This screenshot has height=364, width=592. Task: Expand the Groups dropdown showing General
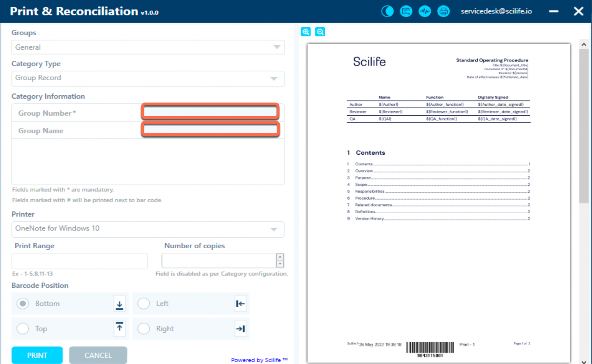coord(148,47)
